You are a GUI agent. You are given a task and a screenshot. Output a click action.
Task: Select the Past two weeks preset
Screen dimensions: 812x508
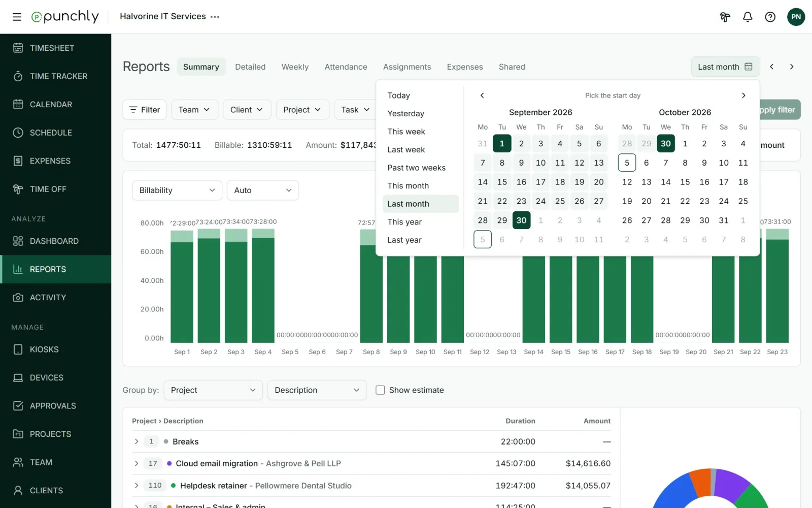(x=421, y=168)
